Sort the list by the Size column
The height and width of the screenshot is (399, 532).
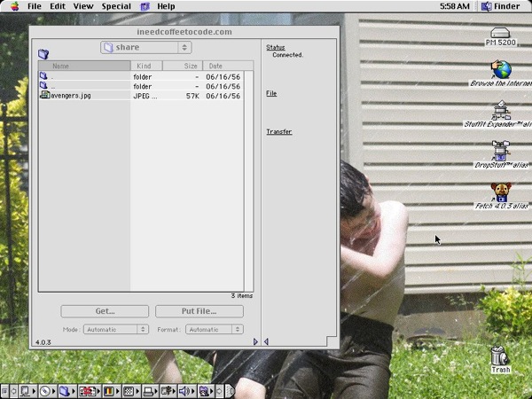pyautogui.click(x=183, y=66)
